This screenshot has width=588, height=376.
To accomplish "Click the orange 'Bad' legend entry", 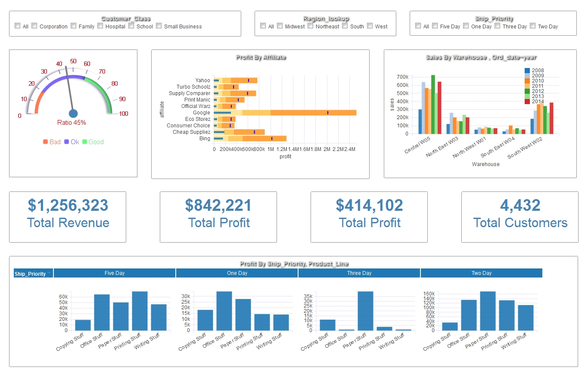I will 46,142.
